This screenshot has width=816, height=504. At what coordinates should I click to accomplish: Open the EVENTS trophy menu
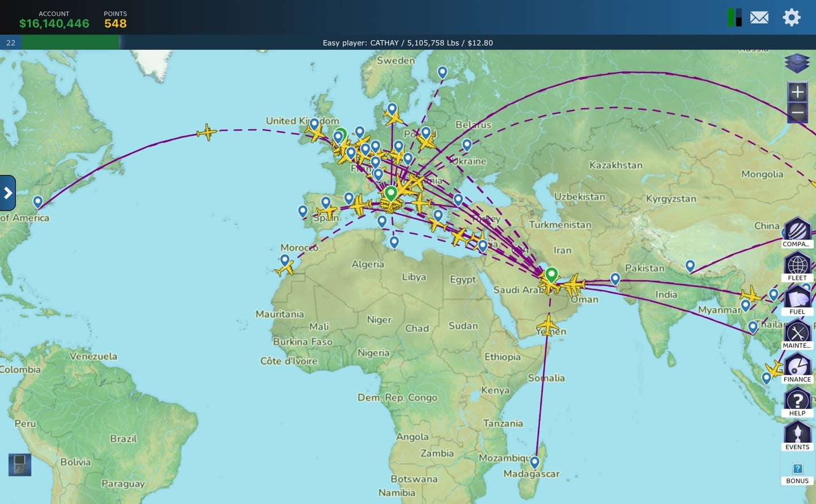point(797,435)
